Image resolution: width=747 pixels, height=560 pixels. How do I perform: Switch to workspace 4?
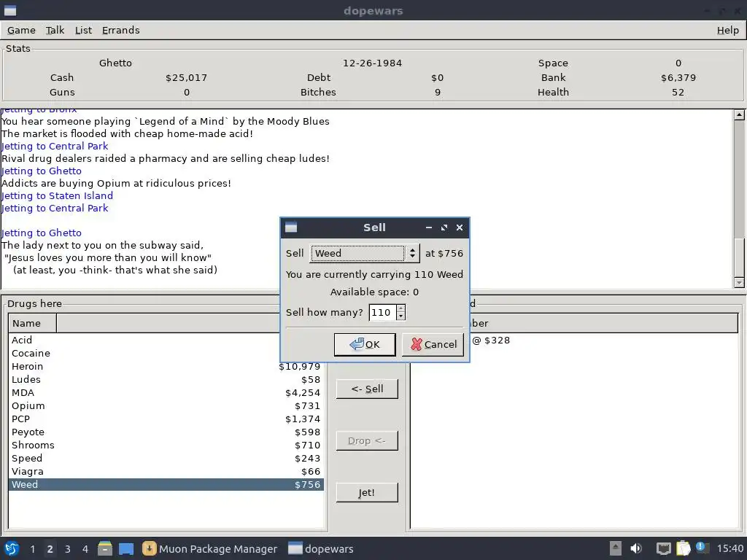point(85,549)
